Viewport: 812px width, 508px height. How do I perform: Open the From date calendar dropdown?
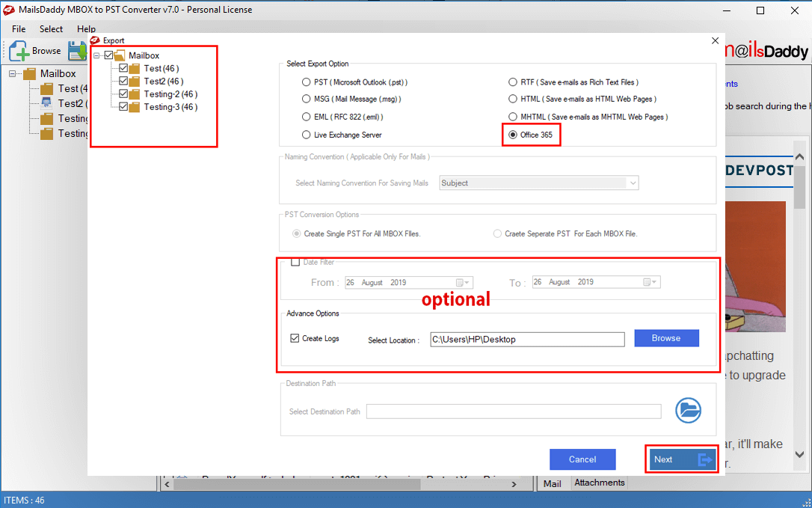coord(463,283)
